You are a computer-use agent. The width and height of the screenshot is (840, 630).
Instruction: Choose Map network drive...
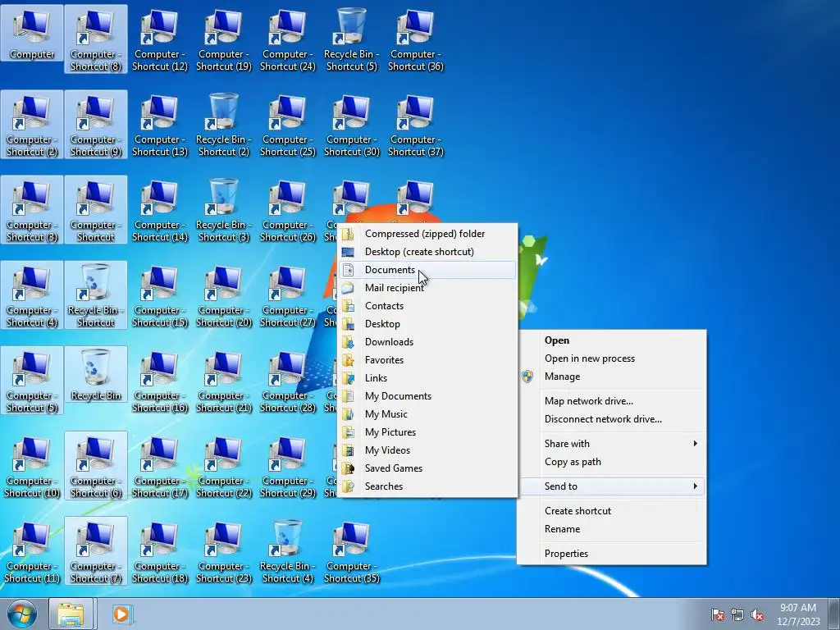coord(611,401)
